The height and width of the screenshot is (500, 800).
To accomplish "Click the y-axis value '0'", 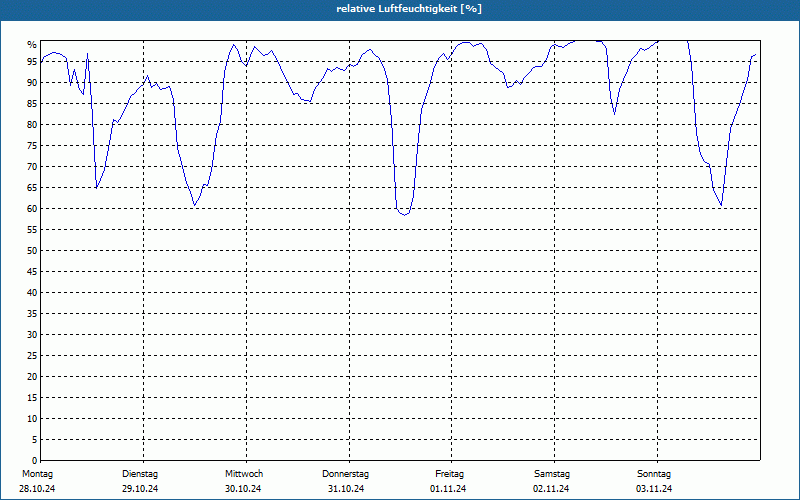I will click(x=35, y=461).
